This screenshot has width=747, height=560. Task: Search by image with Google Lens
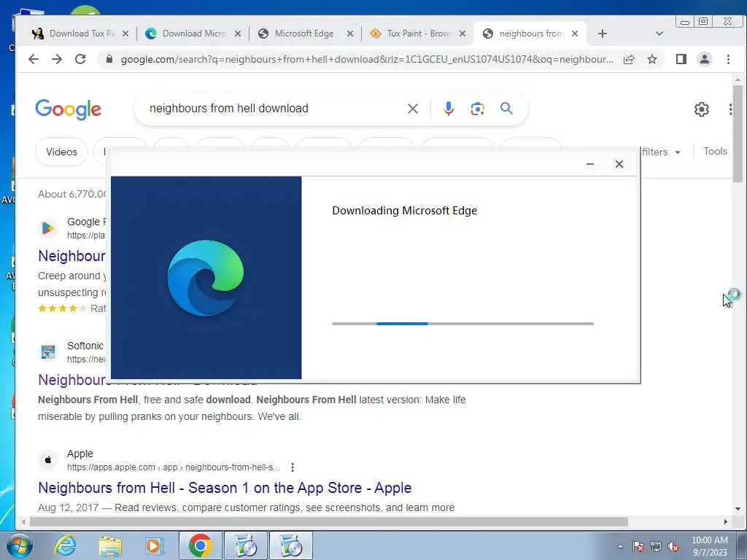pyautogui.click(x=477, y=109)
